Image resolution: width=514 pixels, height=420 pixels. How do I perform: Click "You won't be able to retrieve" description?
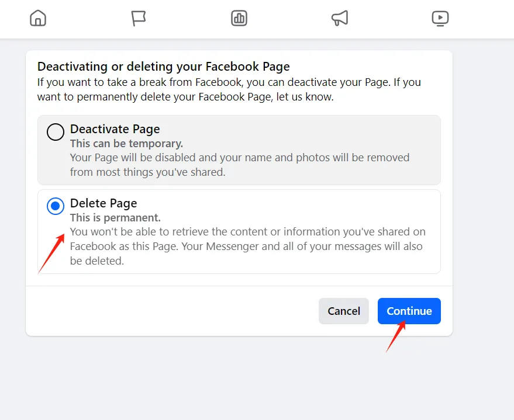[x=247, y=246]
